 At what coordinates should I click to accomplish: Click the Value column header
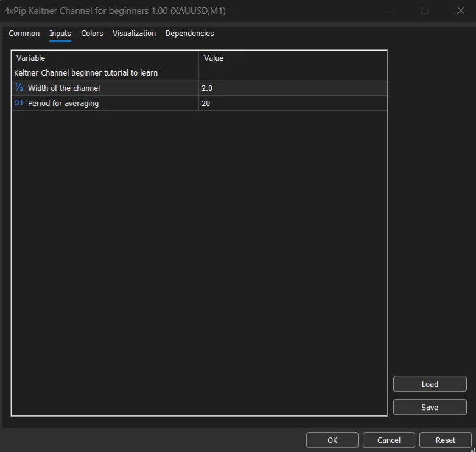tap(214, 58)
